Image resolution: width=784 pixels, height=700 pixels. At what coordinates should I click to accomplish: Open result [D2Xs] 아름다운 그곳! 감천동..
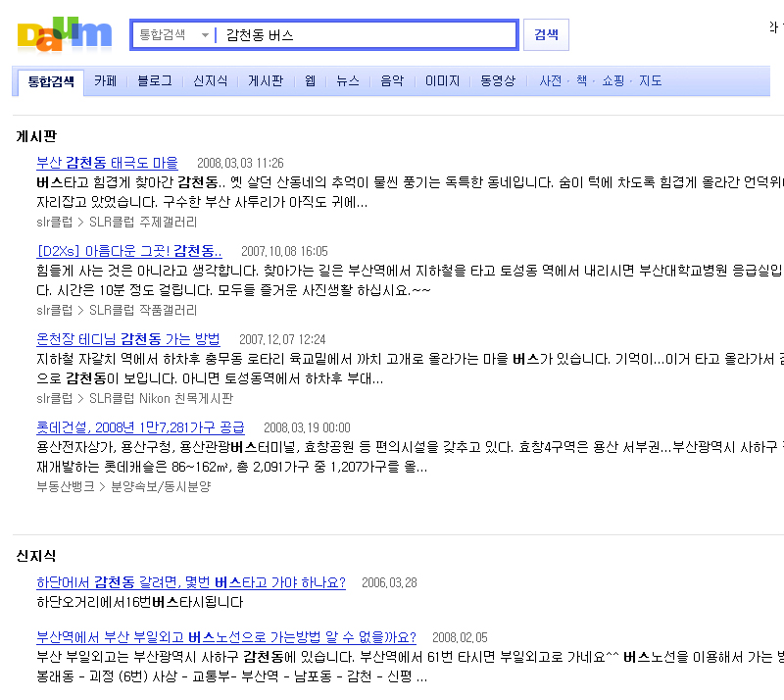(x=129, y=251)
